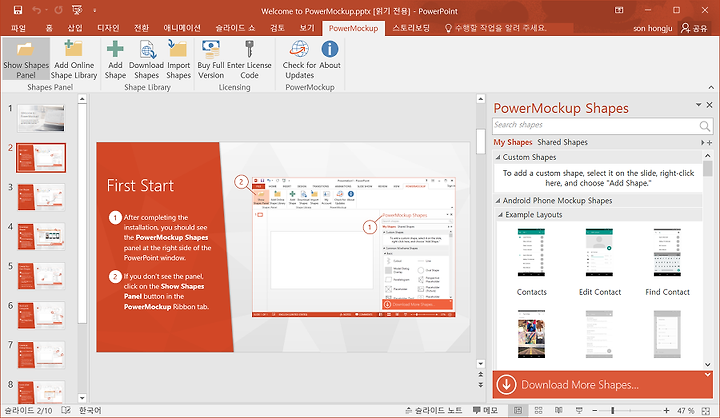720x418 pixels.
Task: Click the 공유 share button
Action: click(694, 28)
